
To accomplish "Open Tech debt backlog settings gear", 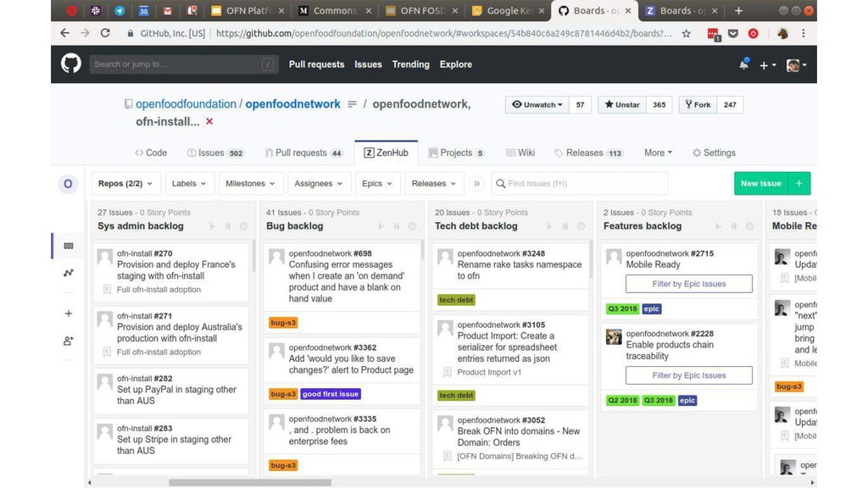I will [x=581, y=226].
